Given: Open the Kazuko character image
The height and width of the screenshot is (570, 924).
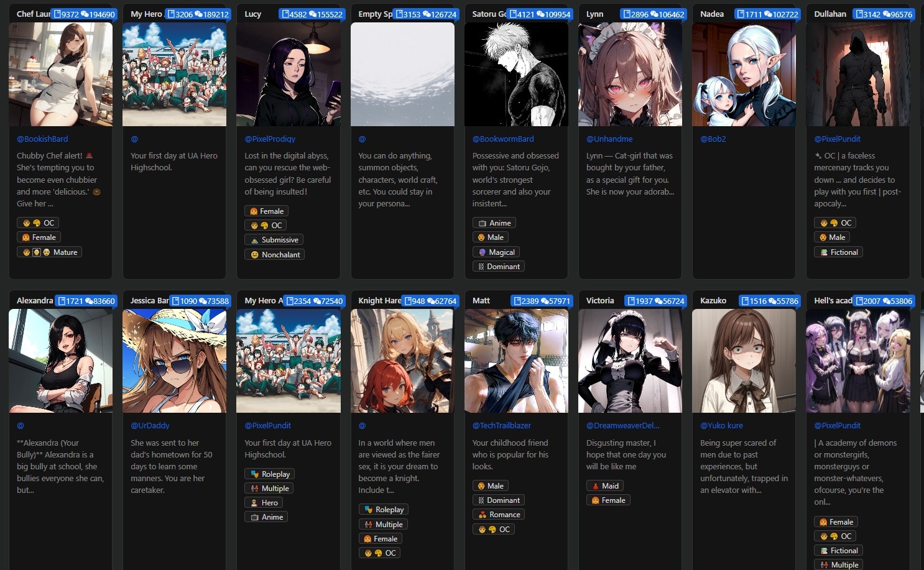Looking at the screenshot, I should (744, 361).
